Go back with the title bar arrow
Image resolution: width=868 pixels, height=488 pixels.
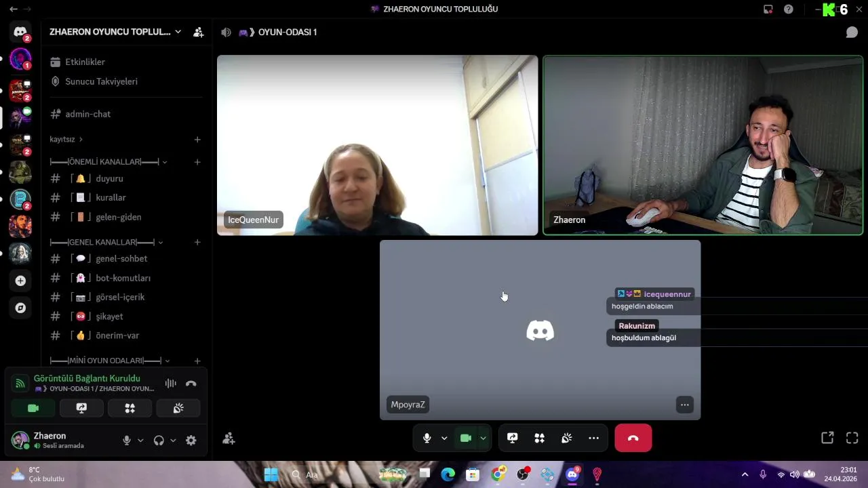(x=13, y=9)
